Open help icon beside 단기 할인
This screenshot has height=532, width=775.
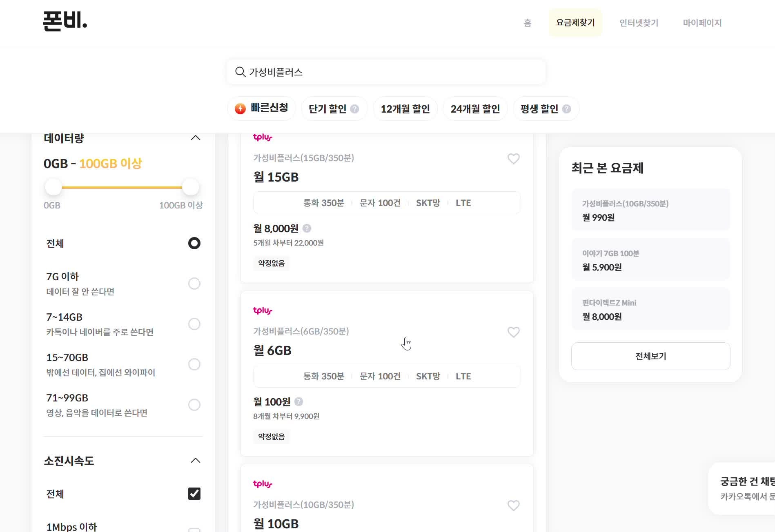pos(355,109)
